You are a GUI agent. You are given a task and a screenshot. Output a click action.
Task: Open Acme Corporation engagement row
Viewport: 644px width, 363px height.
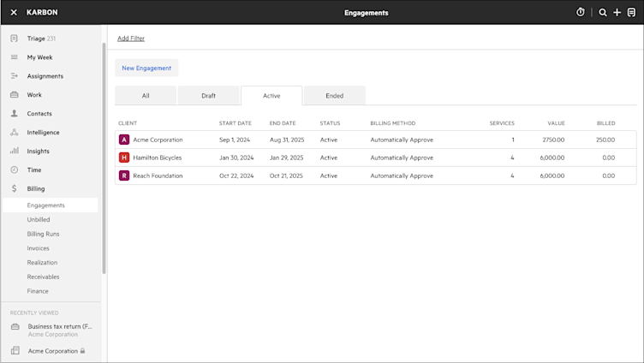pyautogui.click(x=376, y=140)
